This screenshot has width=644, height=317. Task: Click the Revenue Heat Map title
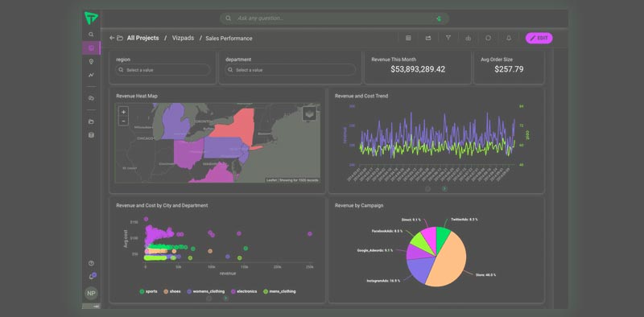(137, 96)
